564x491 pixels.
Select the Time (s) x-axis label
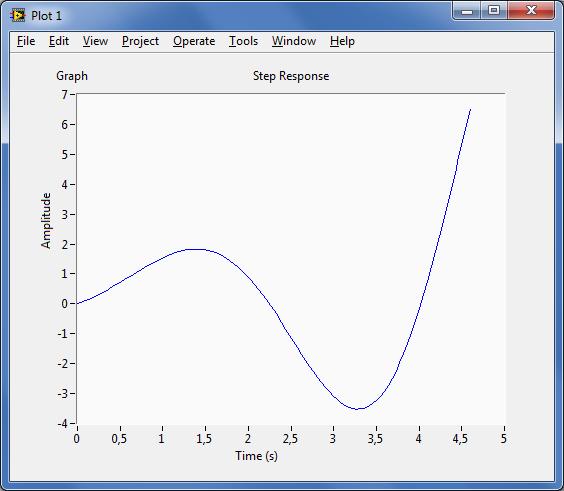(x=256, y=456)
